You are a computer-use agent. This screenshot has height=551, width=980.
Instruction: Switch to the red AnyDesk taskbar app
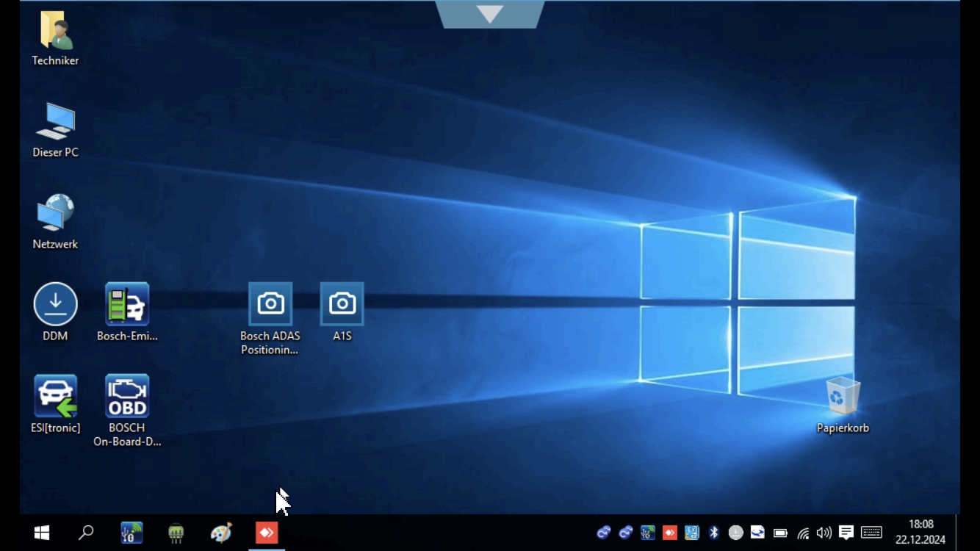[x=267, y=533]
